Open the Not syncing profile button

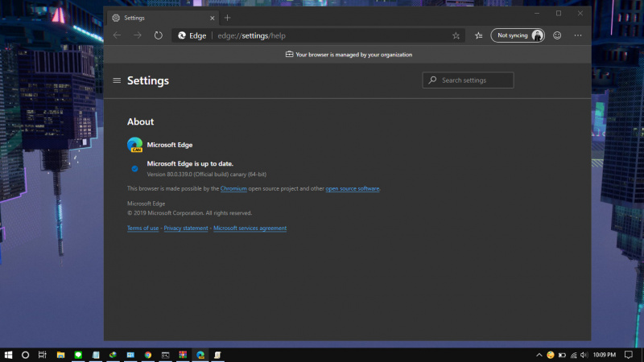518,35
